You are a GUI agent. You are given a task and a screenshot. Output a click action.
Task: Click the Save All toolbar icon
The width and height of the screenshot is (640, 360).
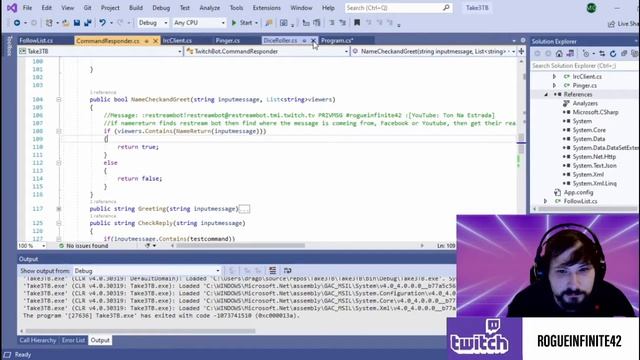click(x=87, y=23)
